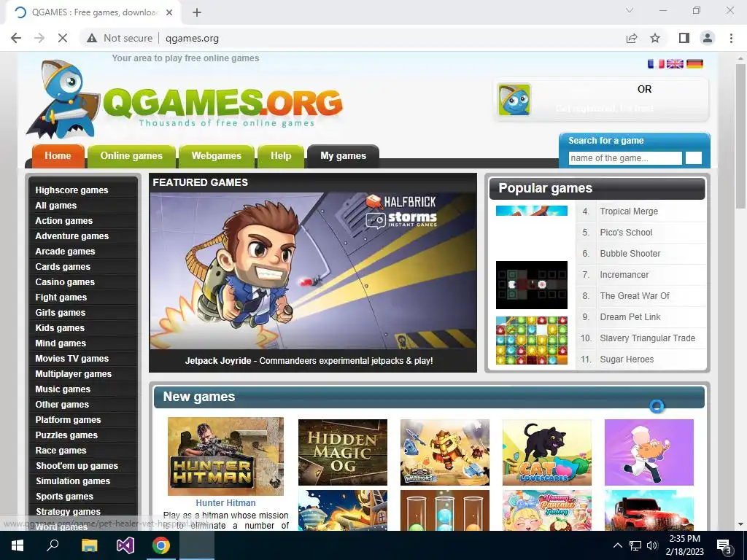Image resolution: width=747 pixels, height=560 pixels.
Task: Open the My games tab
Action: pos(343,156)
